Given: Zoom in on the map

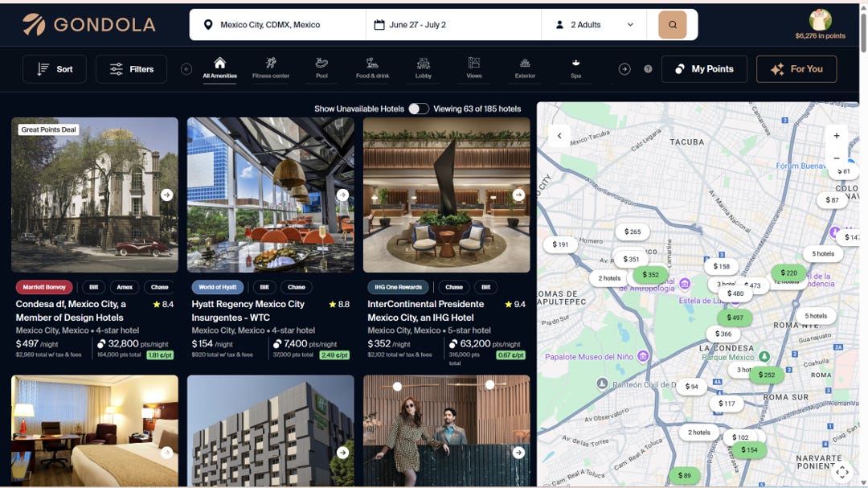Looking at the screenshot, I should coord(837,136).
